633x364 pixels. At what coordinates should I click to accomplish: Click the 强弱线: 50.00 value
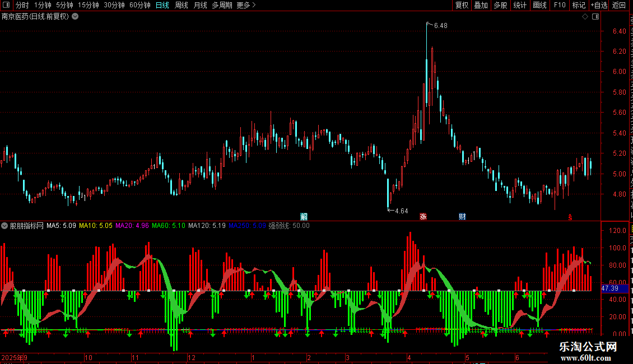click(289, 226)
